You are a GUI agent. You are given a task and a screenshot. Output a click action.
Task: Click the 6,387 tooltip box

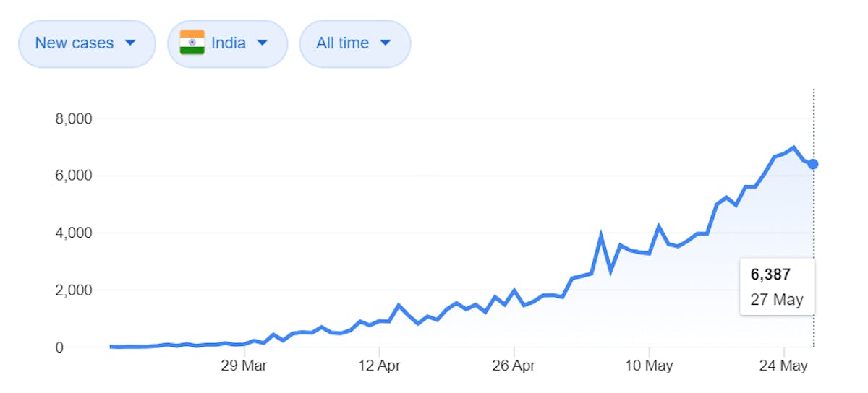point(778,287)
